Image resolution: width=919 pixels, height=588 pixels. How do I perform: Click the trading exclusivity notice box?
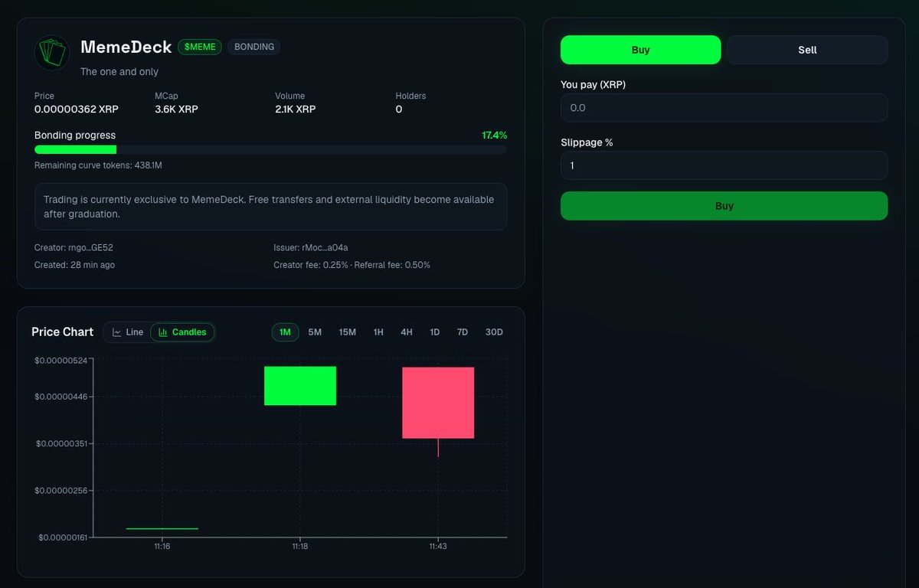pyautogui.click(x=270, y=207)
